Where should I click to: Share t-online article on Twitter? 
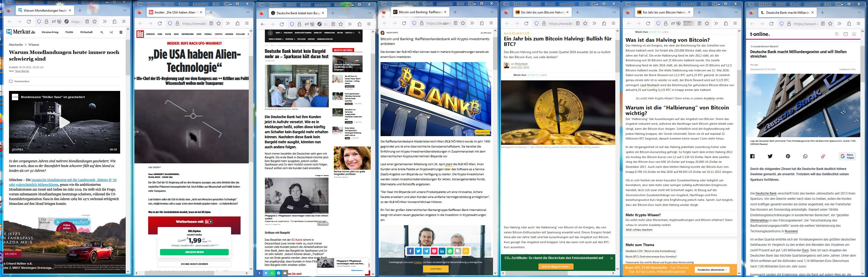point(770,156)
